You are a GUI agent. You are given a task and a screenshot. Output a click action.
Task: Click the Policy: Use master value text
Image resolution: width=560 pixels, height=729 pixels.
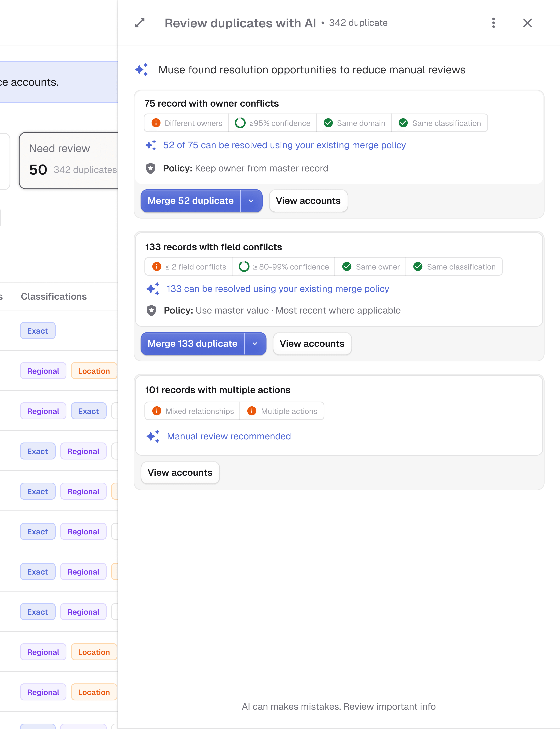click(282, 310)
